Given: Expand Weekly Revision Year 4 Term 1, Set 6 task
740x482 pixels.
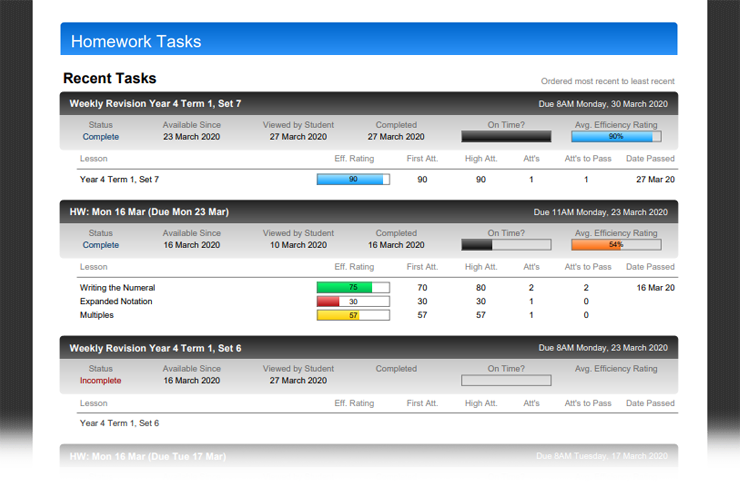Looking at the screenshot, I should 155,348.
